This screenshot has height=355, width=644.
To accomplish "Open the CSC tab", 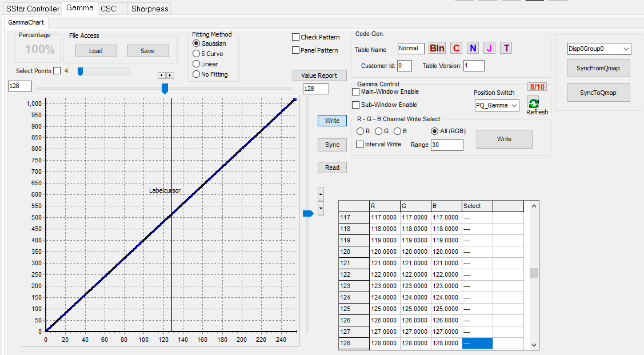I will click(x=108, y=9).
